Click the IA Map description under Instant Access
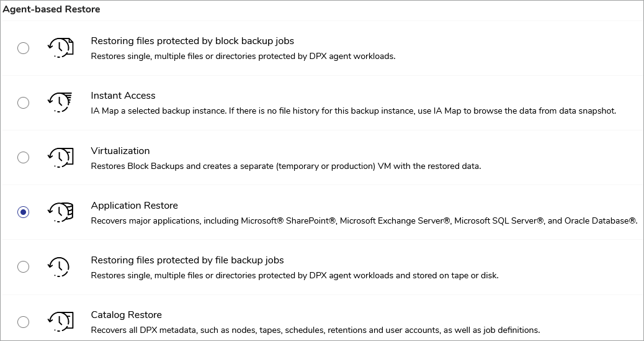Screen dimensions: 644x341 pyautogui.click(x=352, y=111)
